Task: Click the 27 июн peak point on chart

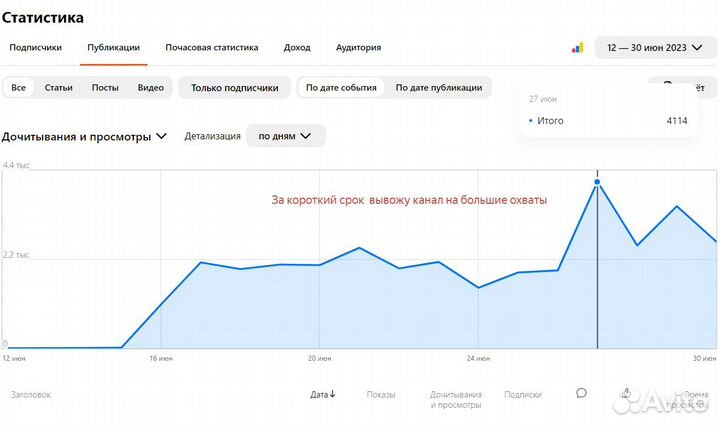Action: (597, 182)
